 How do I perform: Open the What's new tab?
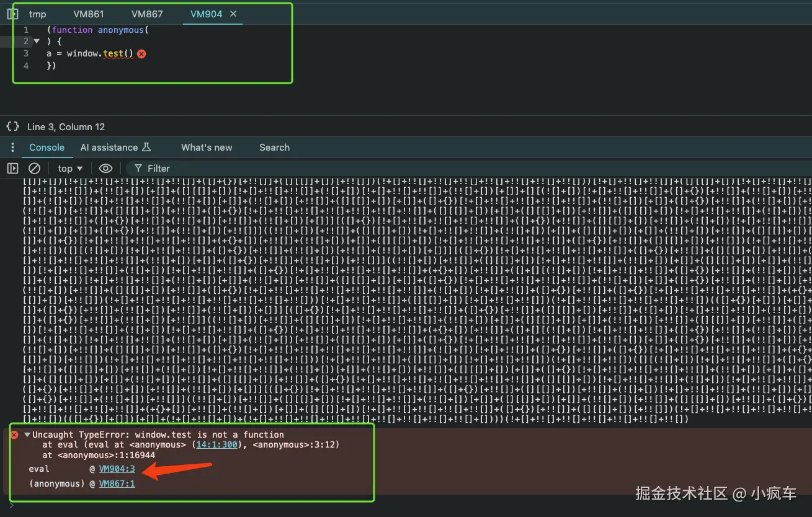pyautogui.click(x=207, y=148)
